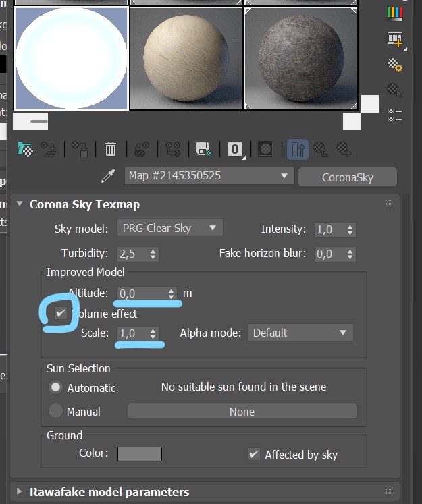Toggle the Affected by sky checkbox

[254, 454]
